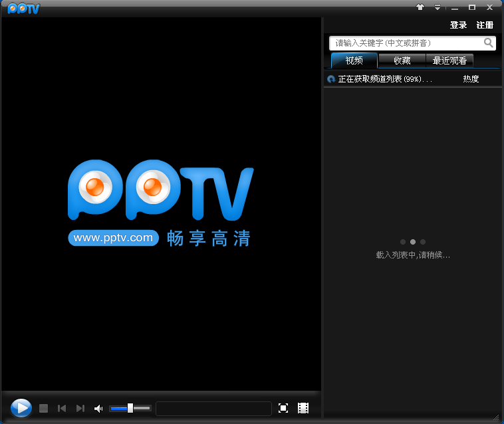Skip to the next channel
The width and height of the screenshot is (504, 424).
point(80,408)
